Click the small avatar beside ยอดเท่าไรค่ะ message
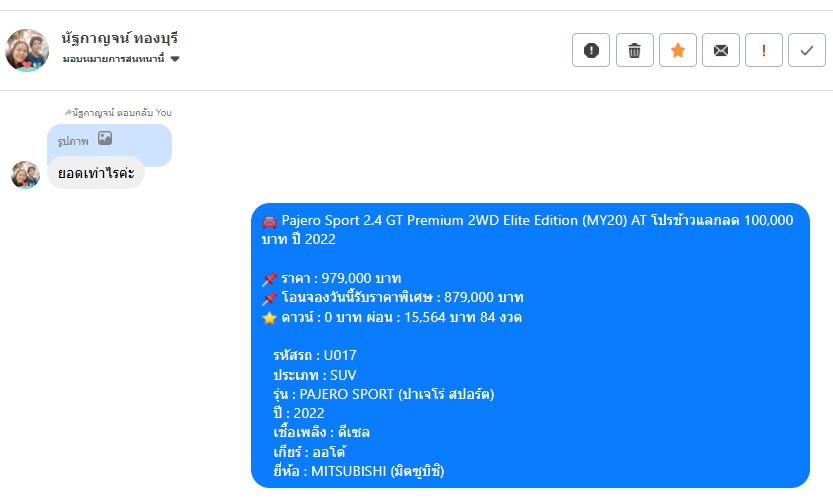The height and width of the screenshot is (502, 833). pyautogui.click(x=26, y=175)
